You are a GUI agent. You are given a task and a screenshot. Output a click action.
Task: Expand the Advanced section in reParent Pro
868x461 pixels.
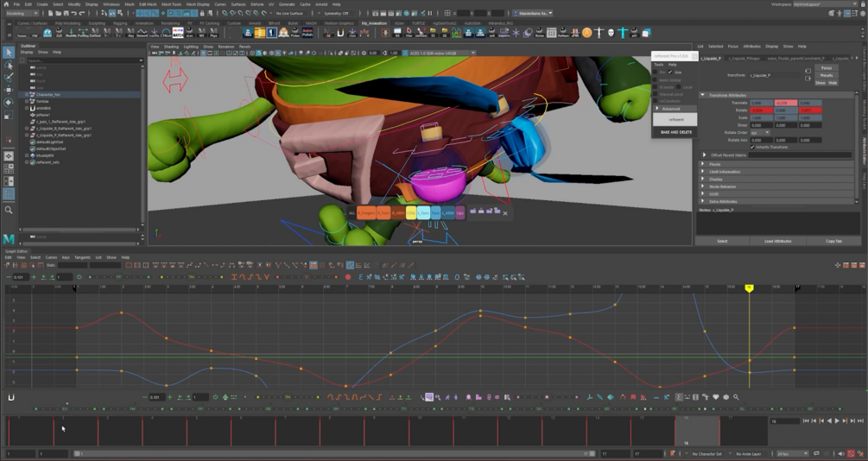(x=674, y=109)
